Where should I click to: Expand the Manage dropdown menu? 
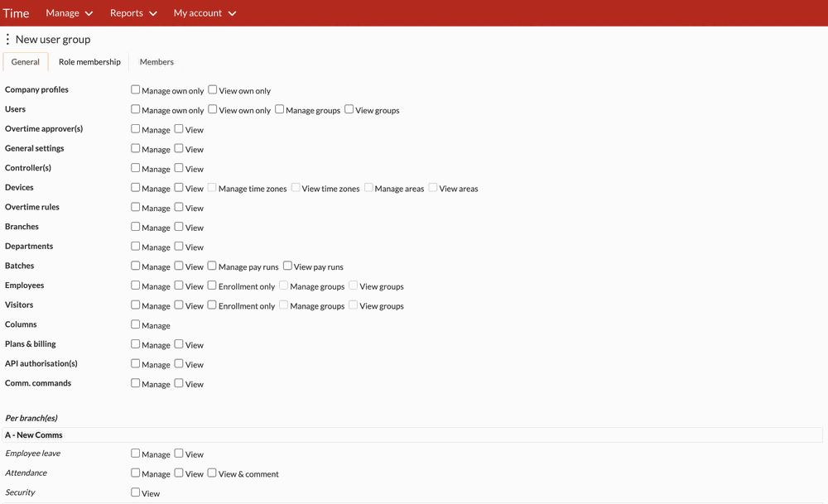click(x=70, y=13)
